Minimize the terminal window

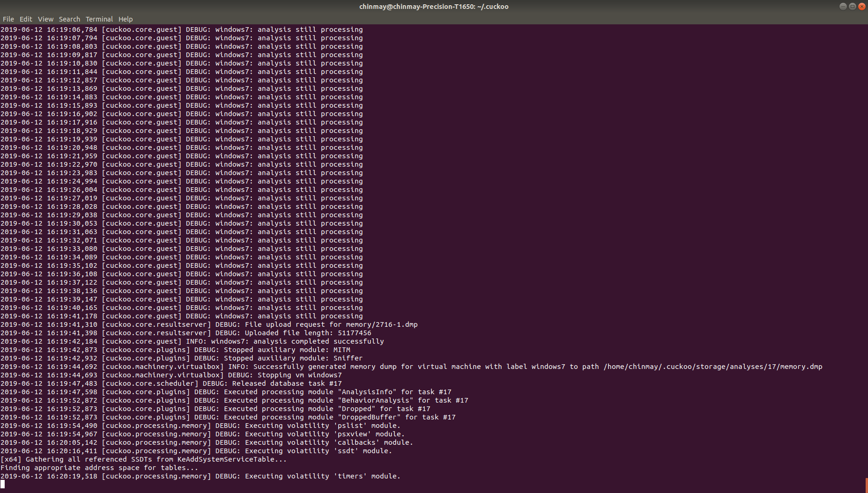click(x=843, y=6)
